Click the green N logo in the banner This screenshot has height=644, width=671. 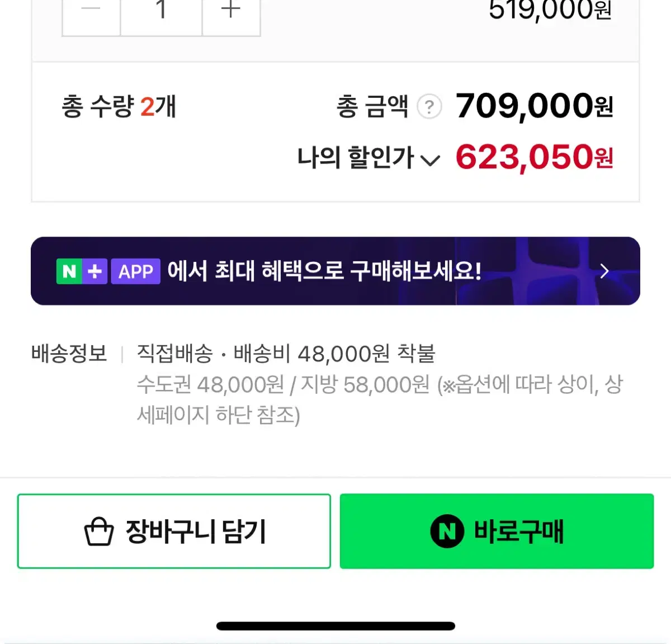(69, 271)
